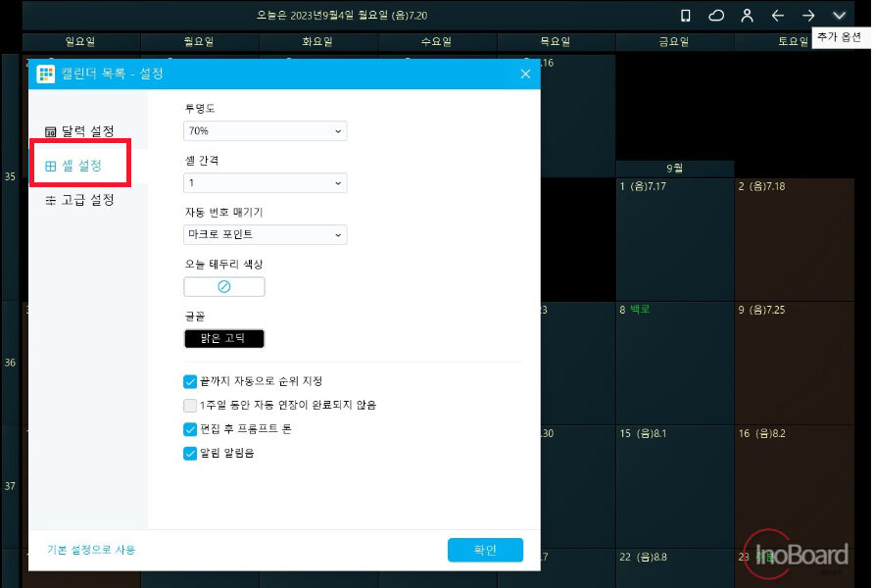Select the day 9 (음)7.25 cell
Viewport: 874px width, 588px height.
pyautogui.click(x=795, y=363)
